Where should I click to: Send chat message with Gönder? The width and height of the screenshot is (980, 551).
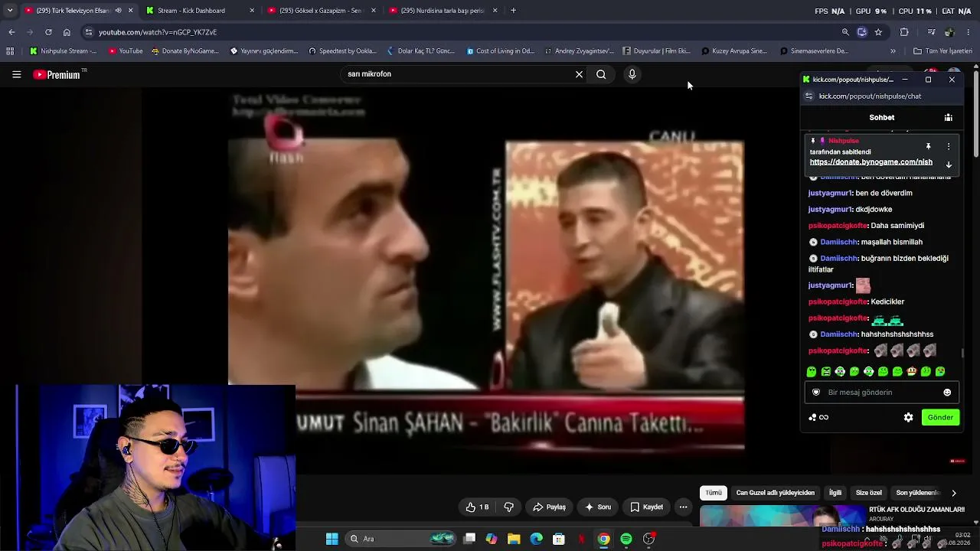tap(940, 417)
